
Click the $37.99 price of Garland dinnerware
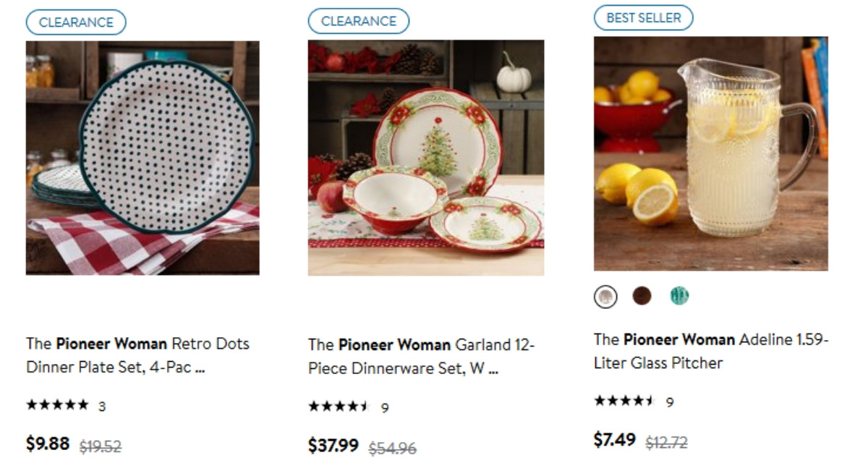(333, 445)
